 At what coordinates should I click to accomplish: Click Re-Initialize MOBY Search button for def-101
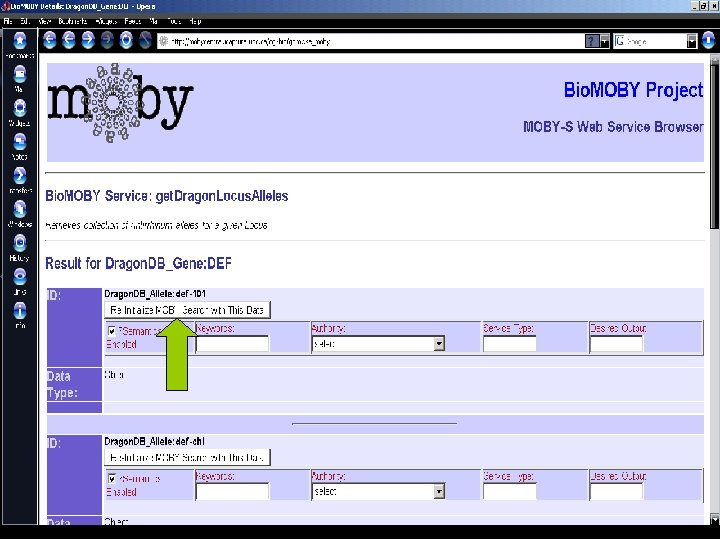(187, 310)
